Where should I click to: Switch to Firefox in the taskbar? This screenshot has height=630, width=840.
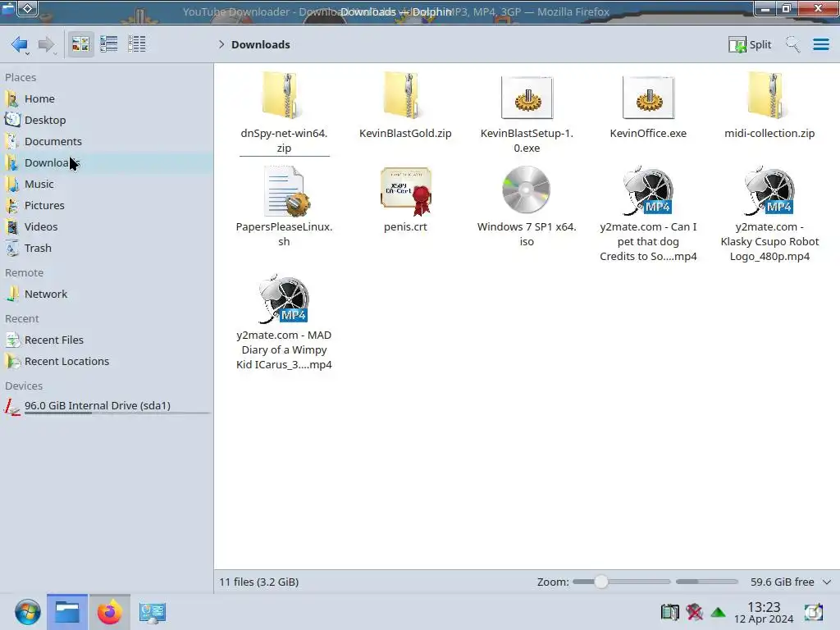(x=109, y=612)
